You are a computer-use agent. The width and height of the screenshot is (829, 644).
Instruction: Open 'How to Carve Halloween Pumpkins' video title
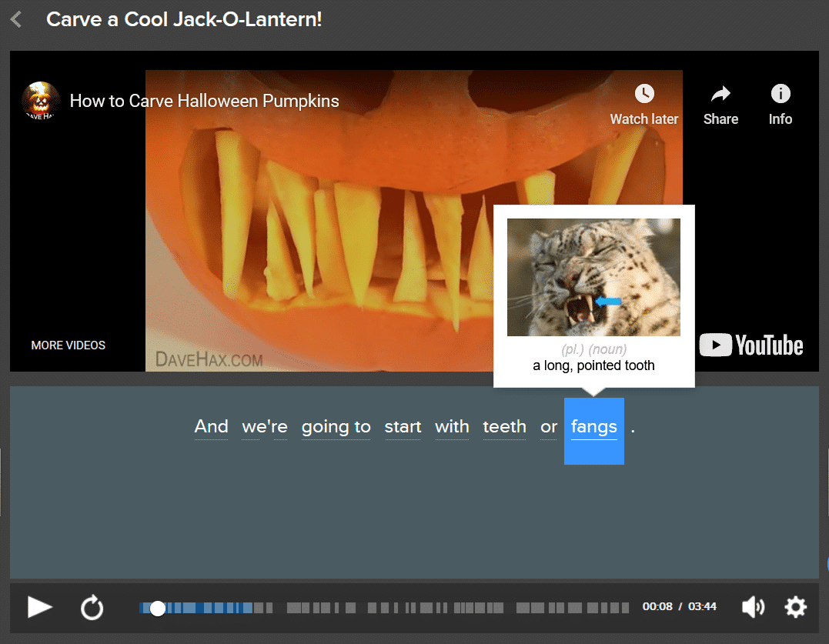pos(204,100)
